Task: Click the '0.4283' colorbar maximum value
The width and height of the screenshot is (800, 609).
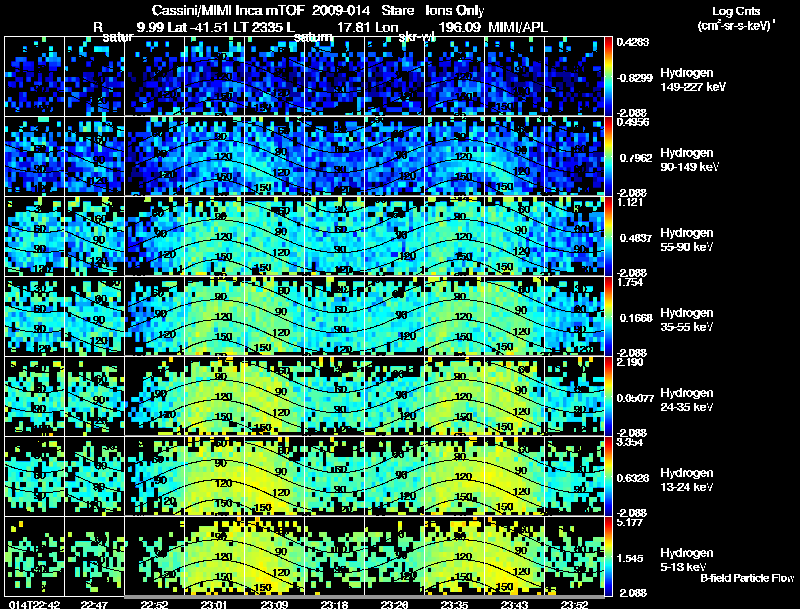Action: (x=633, y=42)
